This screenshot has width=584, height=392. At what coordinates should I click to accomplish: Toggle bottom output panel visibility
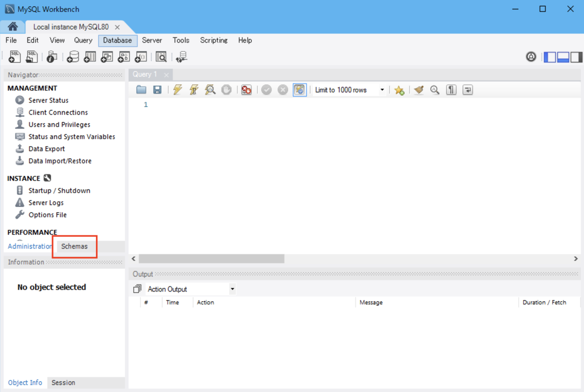pyautogui.click(x=563, y=57)
